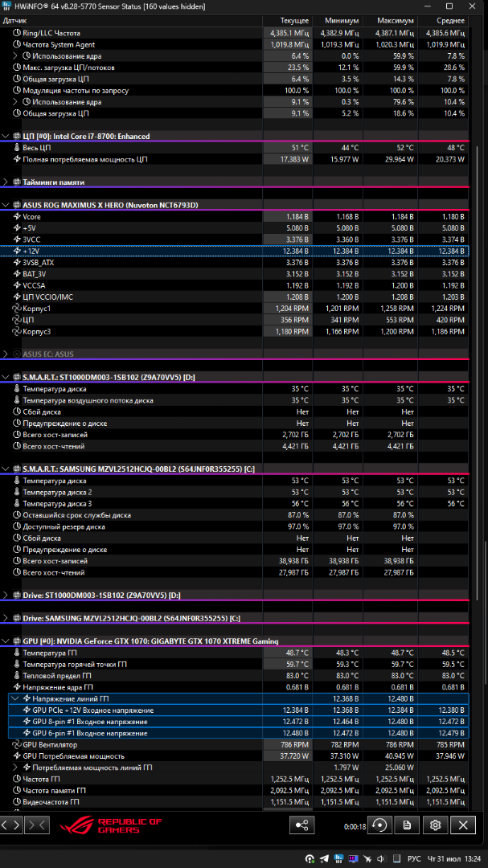488x868 pixels.
Task: Collapse the Напряжение линий ГП group
Action: (15, 698)
